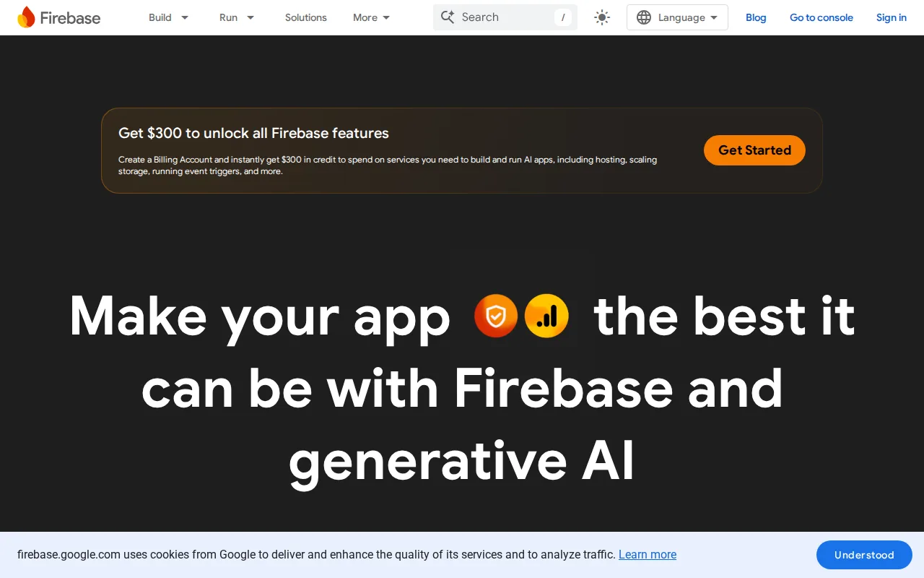Viewport: 924px width, 578px height.
Task: Open the Build dropdown menu
Action: (169, 17)
